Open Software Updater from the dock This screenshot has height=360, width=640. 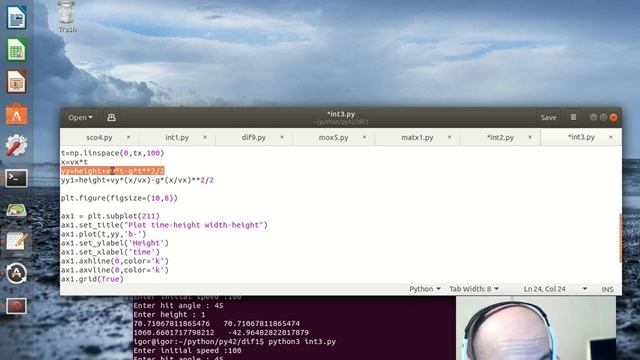point(16,273)
